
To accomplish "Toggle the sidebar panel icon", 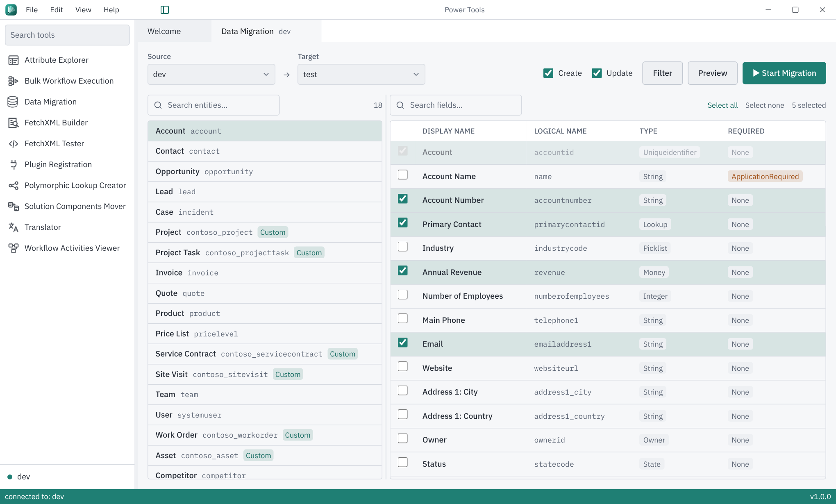I will tap(165, 10).
